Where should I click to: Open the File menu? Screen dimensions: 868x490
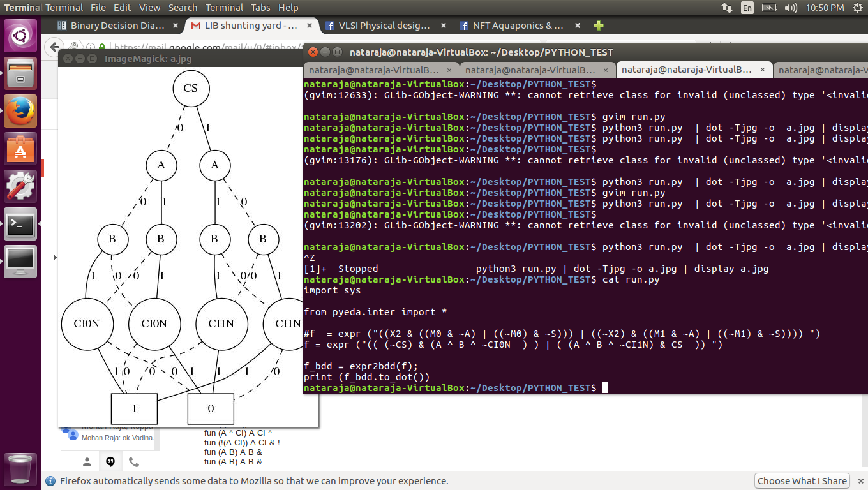[x=98, y=8]
